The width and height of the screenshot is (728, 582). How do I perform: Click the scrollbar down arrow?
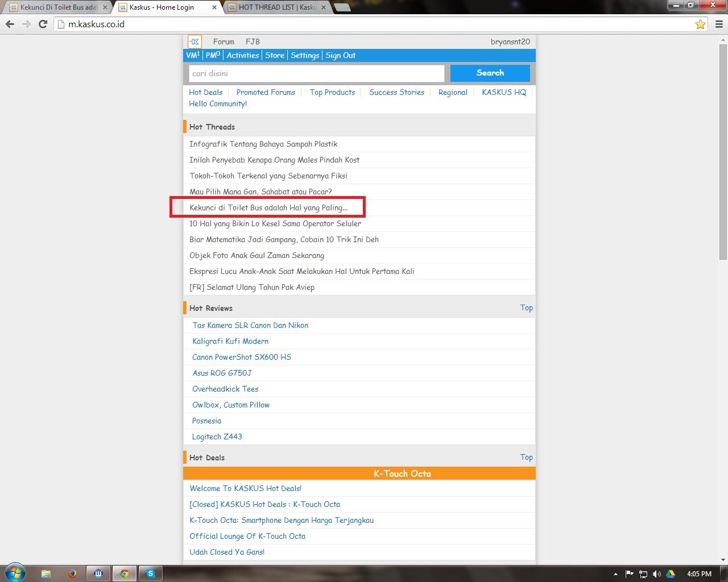pos(723,560)
